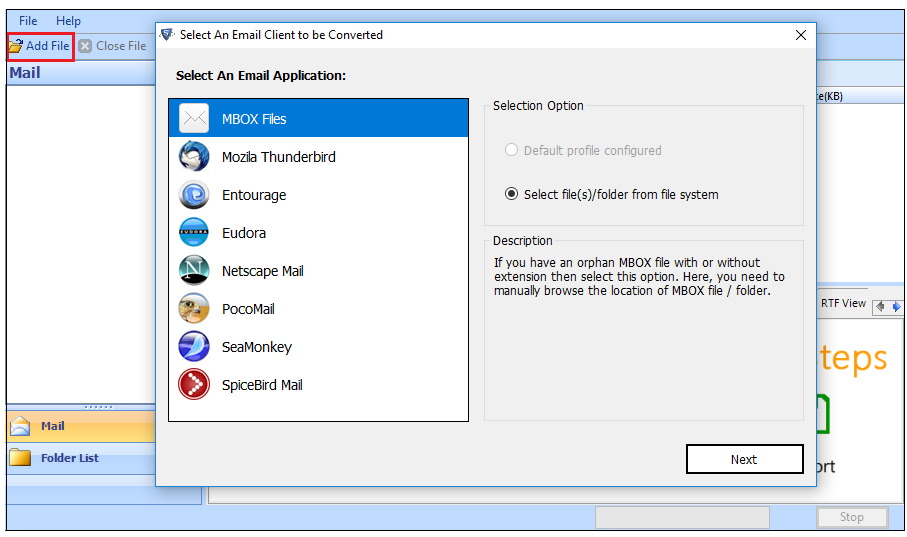The height and width of the screenshot is (537, 907).
Task: Click the SeaMonkey application icon
Action: pyautogui.click(x=194, y=347)
